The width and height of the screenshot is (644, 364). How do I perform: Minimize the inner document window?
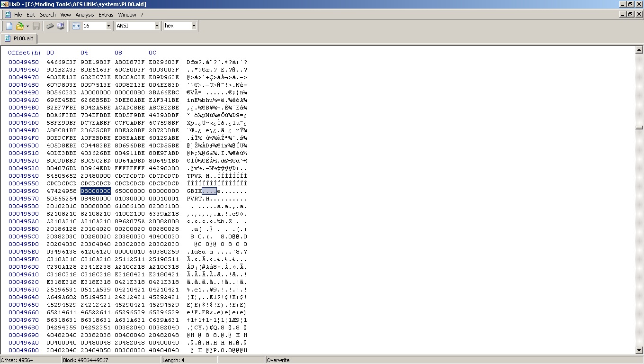click(623, 14)
